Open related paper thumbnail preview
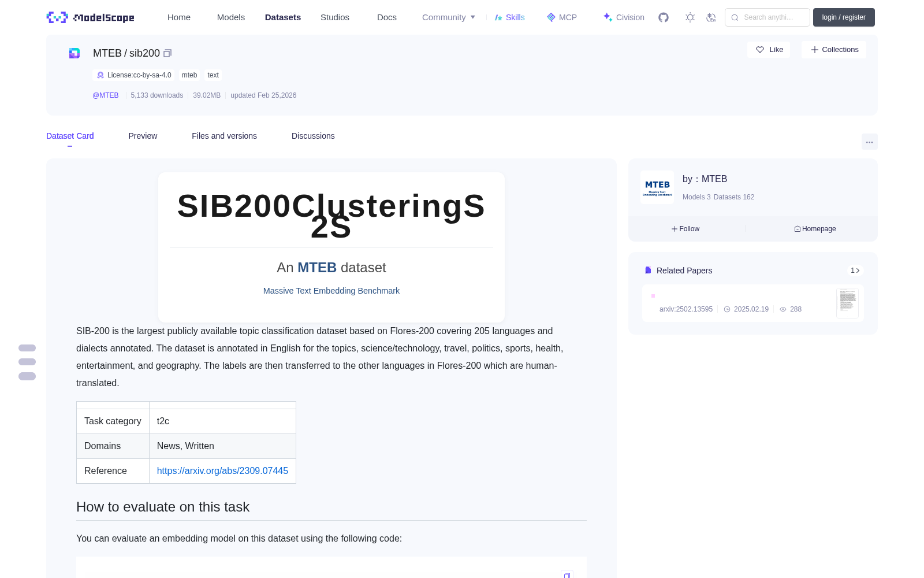This screenshot has height=578, width=924. 847,303
